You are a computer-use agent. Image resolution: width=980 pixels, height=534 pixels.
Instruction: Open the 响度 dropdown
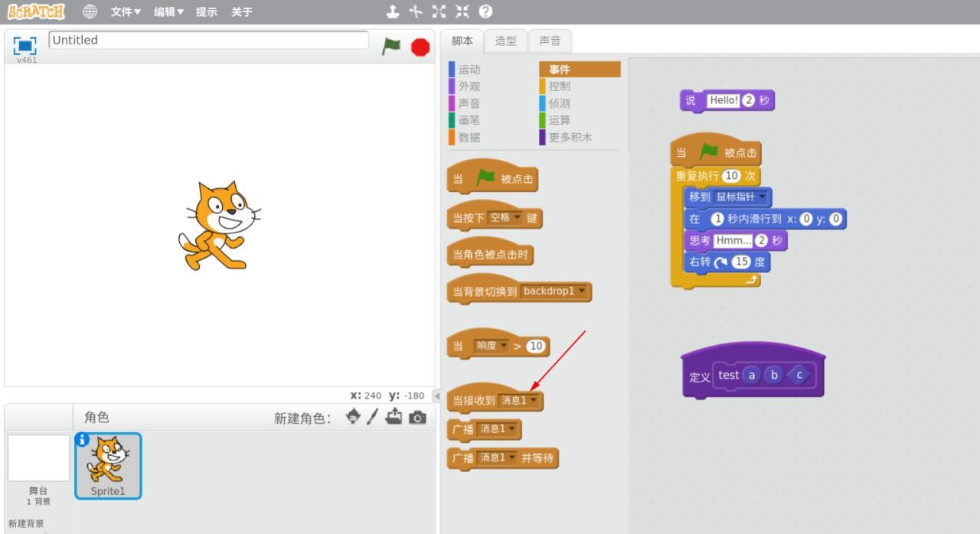[x=492, y=346]
